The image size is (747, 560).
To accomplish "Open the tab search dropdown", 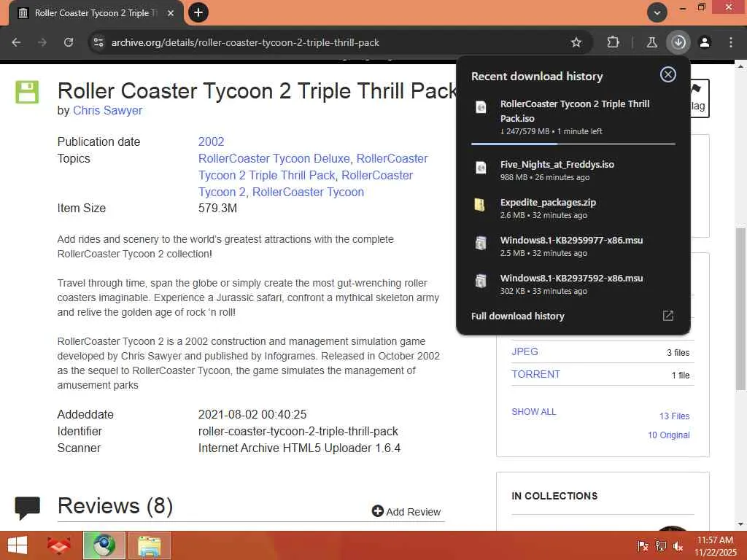I will pos(657,12).
